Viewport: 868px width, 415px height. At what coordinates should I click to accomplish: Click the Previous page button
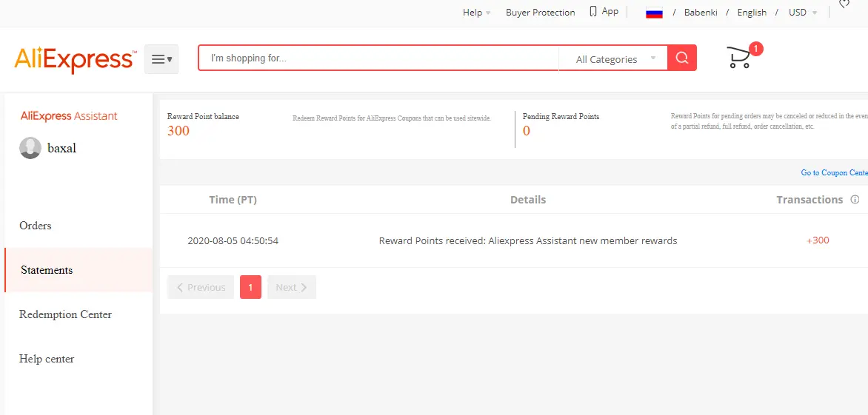click(x=201, y=287)
